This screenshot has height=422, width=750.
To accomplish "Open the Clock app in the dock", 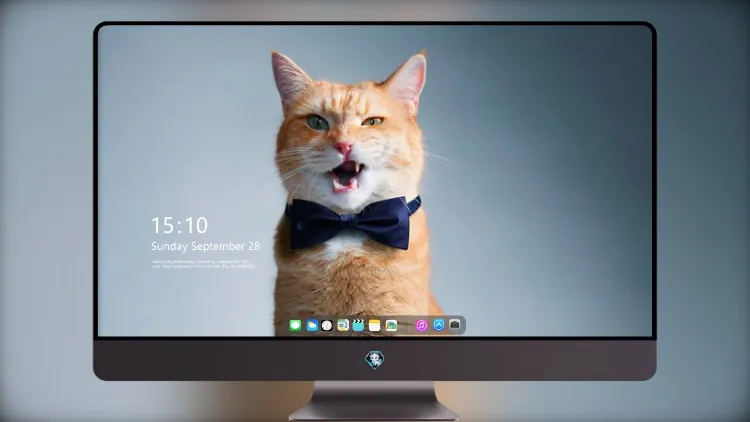I will click(x=327, y=326).
